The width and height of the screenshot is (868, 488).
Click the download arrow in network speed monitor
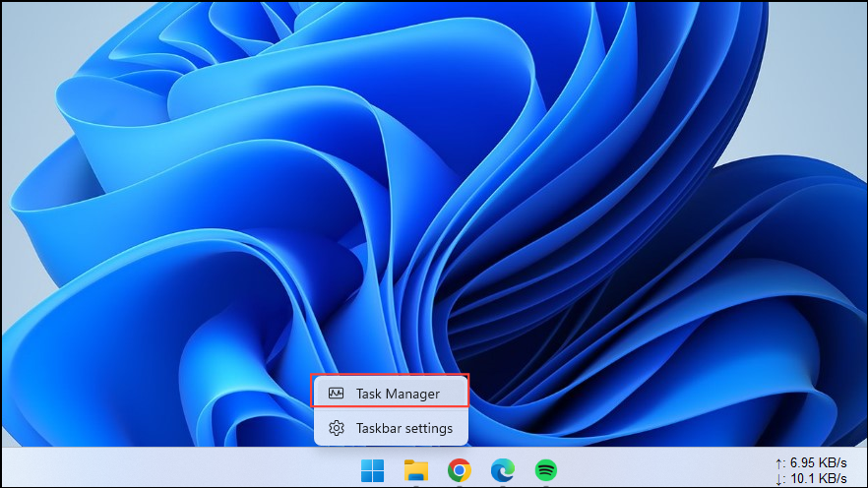[780, 479]
